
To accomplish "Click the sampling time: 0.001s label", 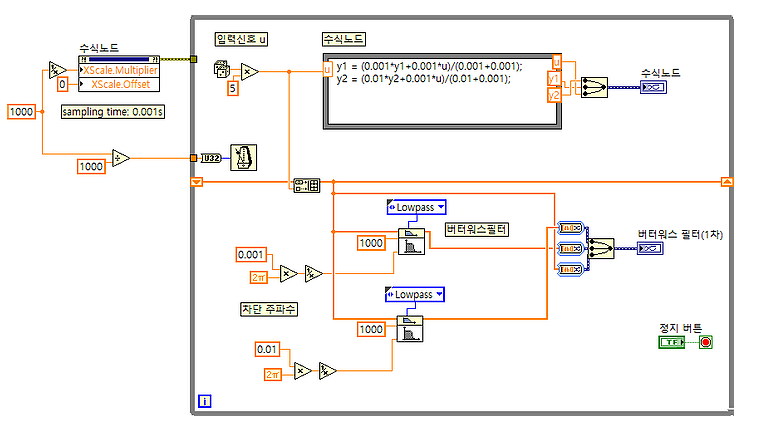I will 112,112.
